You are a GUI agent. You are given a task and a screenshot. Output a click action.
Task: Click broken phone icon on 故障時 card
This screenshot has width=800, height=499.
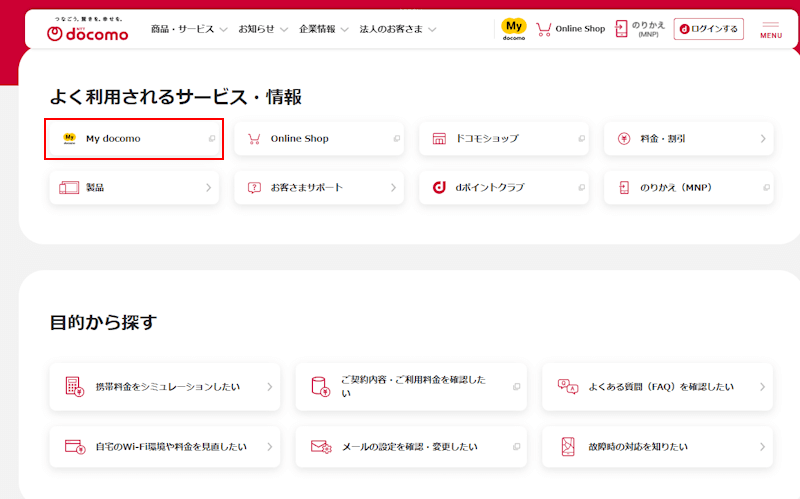tap(568, 446)
